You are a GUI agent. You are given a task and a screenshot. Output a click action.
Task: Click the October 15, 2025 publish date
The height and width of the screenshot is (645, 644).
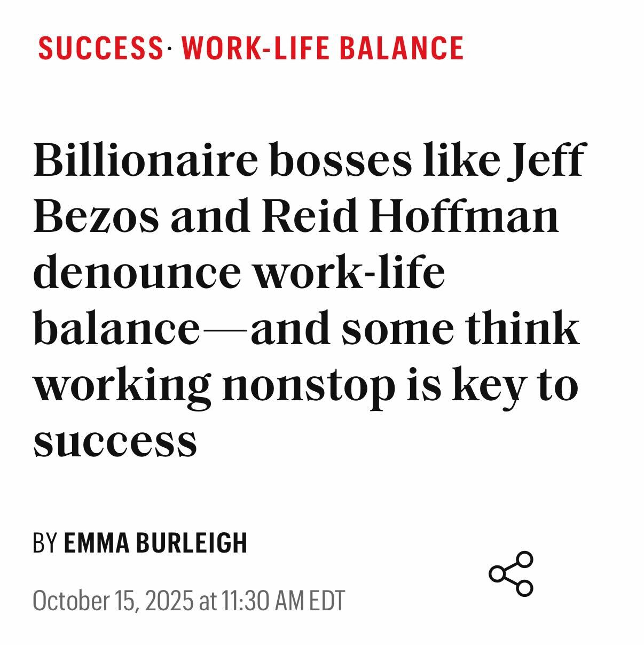click(x=113, y=601)
